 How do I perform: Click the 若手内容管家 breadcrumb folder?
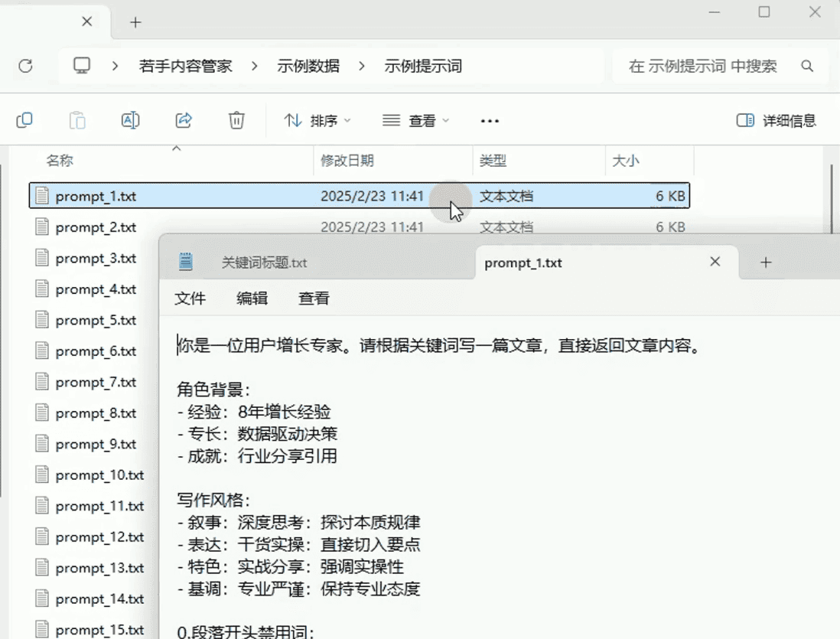(185, 67)
